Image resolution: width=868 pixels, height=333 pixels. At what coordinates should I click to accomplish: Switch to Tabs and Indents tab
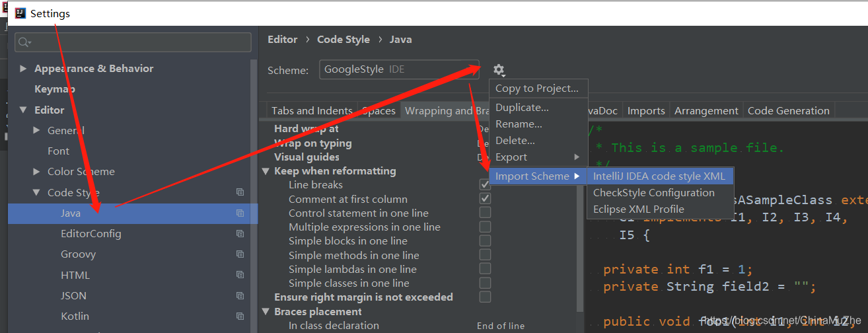click(x=312, y=111)
